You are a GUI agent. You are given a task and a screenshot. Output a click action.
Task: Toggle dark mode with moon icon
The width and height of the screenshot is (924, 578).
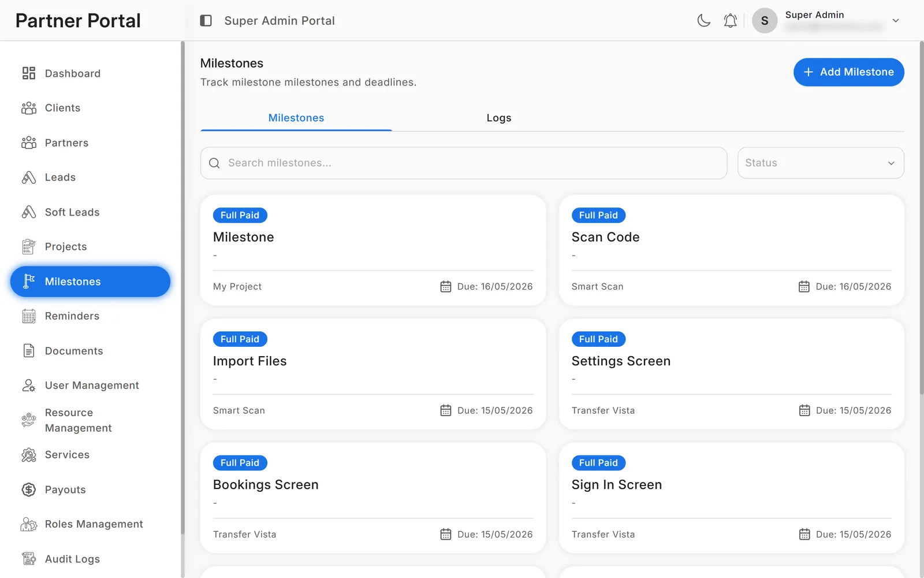tap(703, 21)
